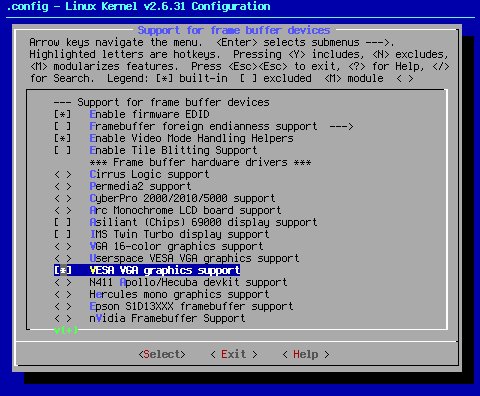
Task: Click the .config Linux Kernel v2.6.31 Configuration title
Action: point(138,6)
